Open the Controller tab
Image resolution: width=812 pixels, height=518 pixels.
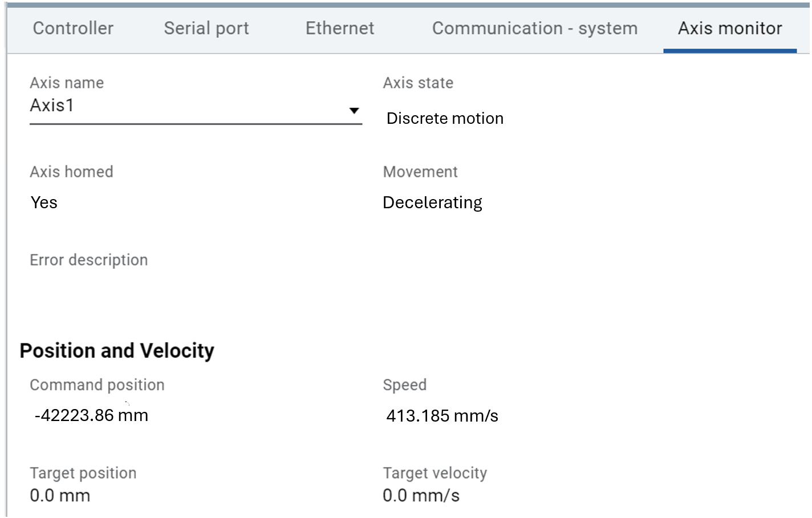pos(73,29)
